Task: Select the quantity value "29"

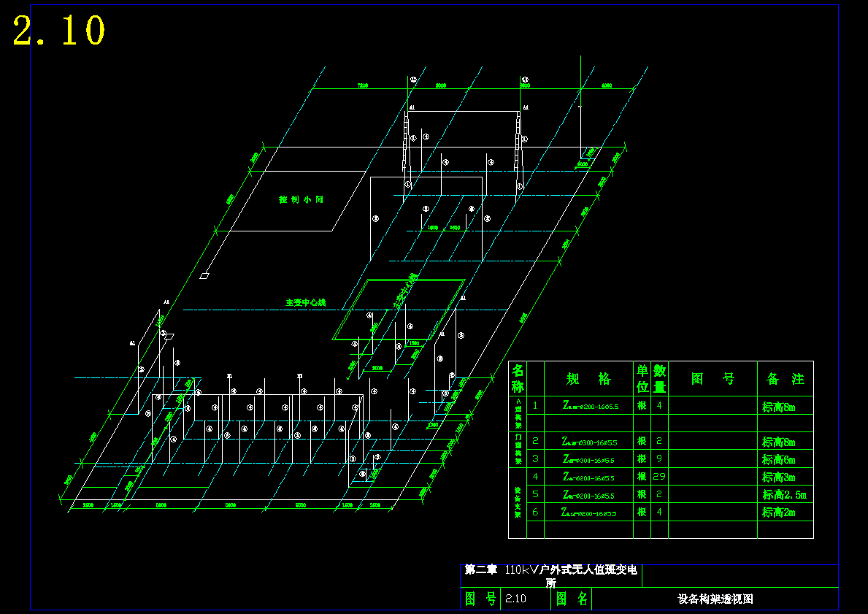Action: click(x=658, y=476)
